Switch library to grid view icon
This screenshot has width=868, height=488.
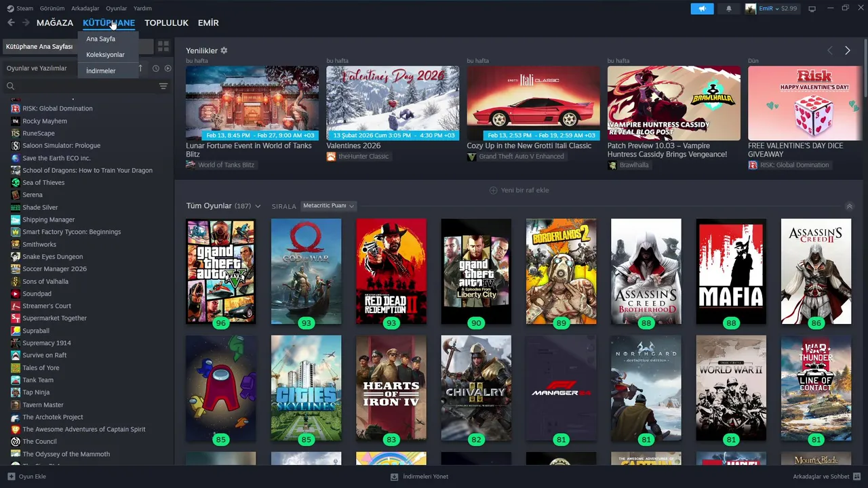click(163, 46)
